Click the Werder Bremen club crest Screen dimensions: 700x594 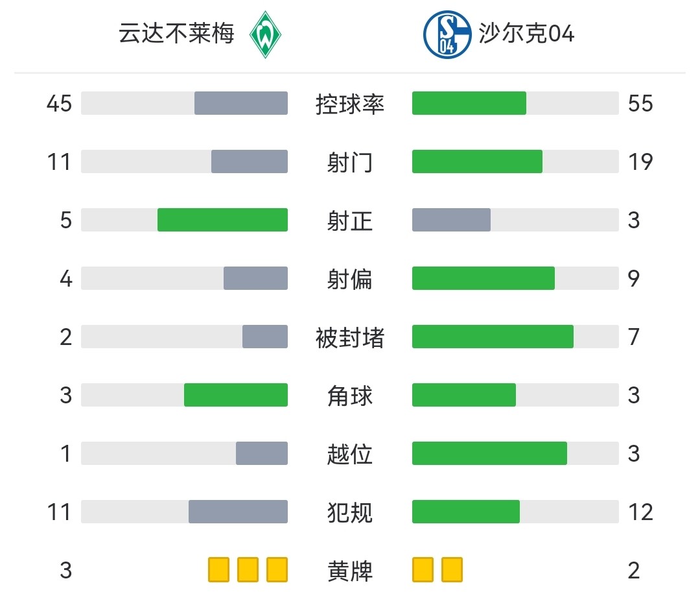[264, 34]
